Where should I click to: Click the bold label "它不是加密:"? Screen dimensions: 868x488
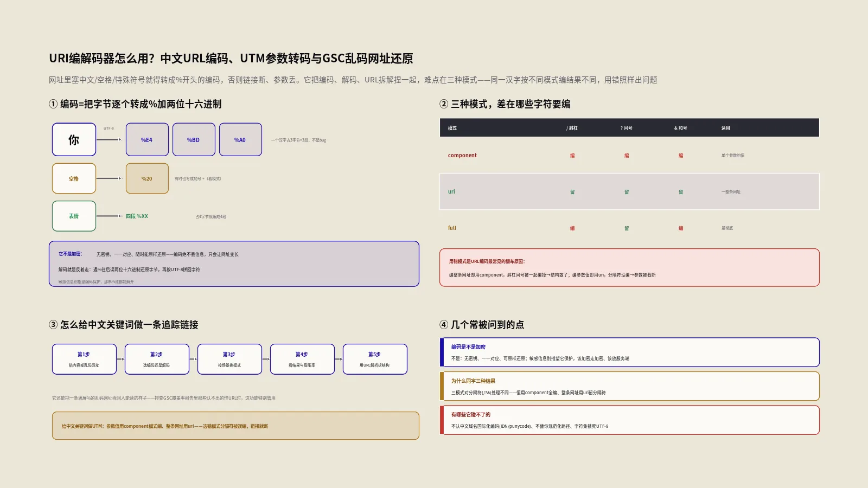(71, 254)
